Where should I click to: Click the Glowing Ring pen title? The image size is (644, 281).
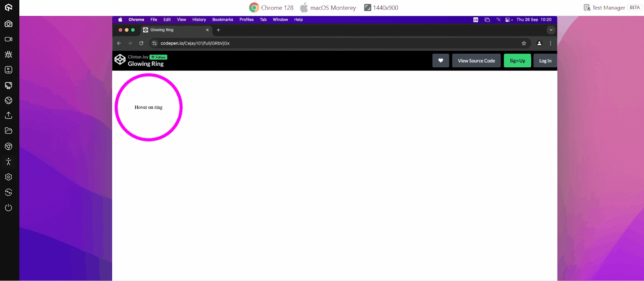[146, 64]
